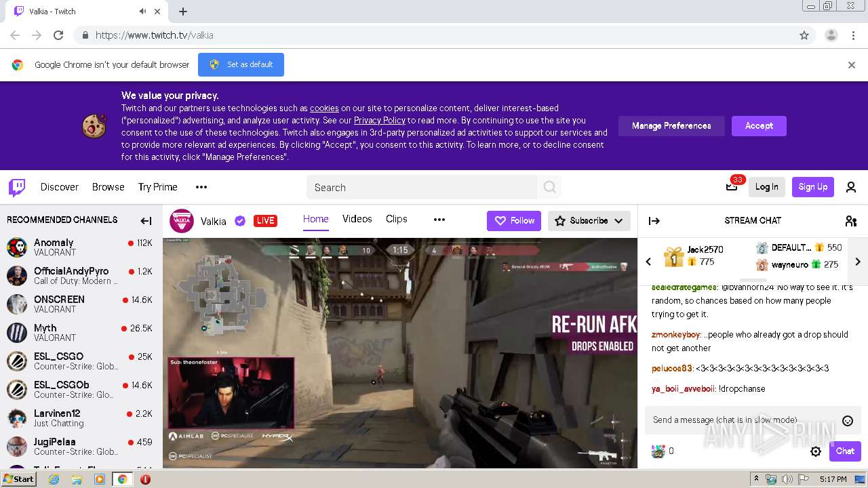Click username zmonkeyboy in chat

tap(675, 335)
